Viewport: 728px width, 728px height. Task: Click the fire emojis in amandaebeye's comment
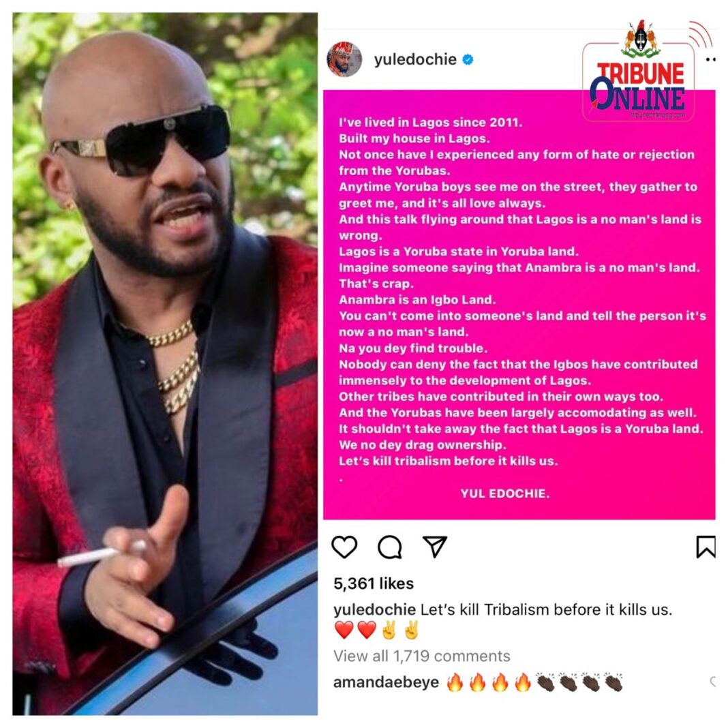[489, 682]
